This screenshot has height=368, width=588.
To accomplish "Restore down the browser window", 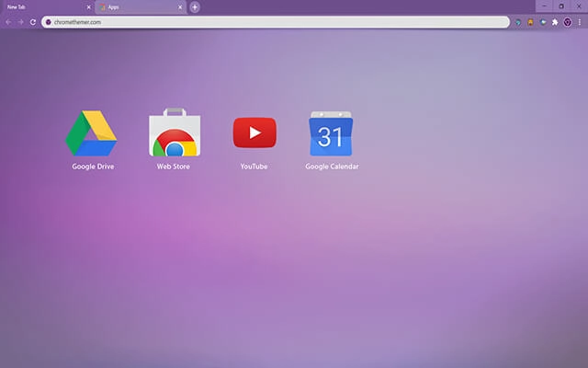I will (561, 6).
